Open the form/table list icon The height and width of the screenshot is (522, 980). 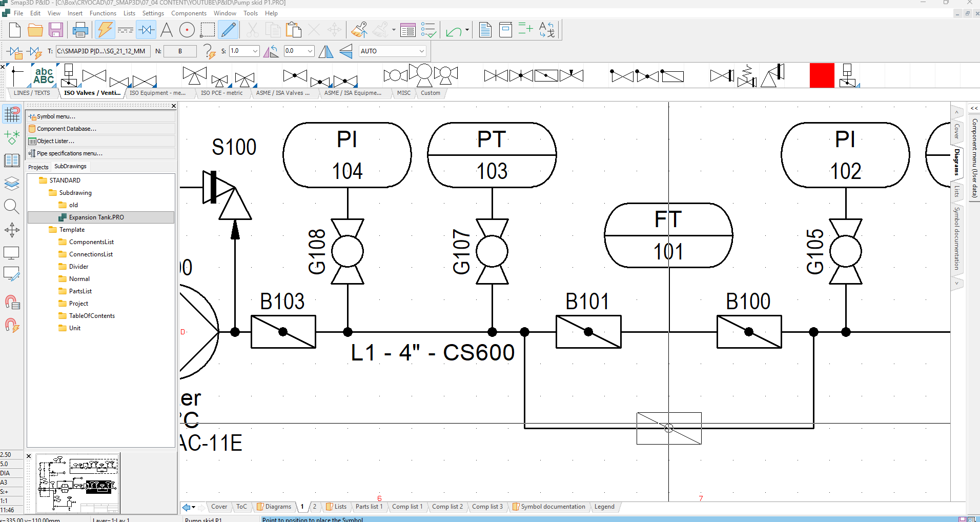pyautogui.click(x=408, y=30)
